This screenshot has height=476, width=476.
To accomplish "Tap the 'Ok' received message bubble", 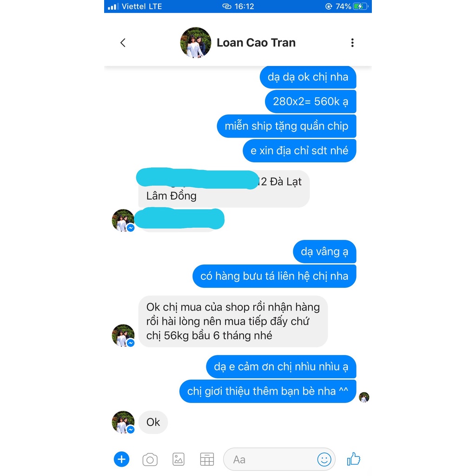I will (x=153, y=422).
